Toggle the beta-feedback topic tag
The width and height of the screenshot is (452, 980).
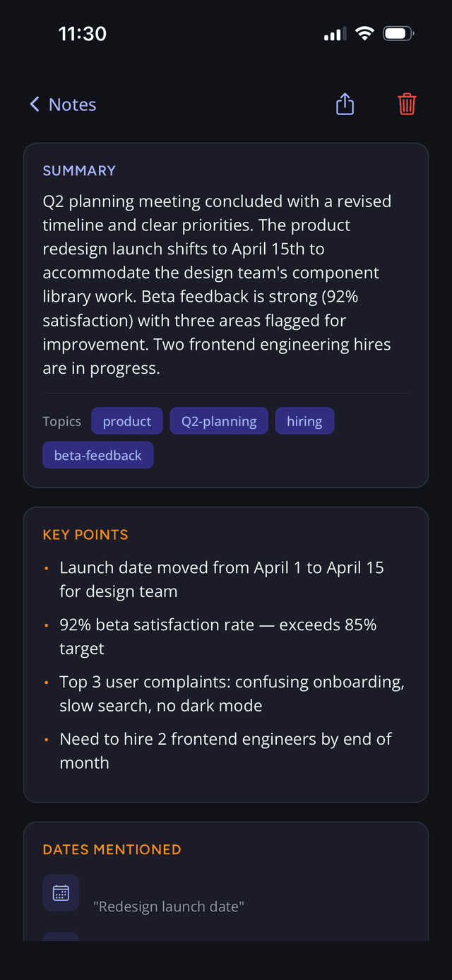[x=97, y=454]
